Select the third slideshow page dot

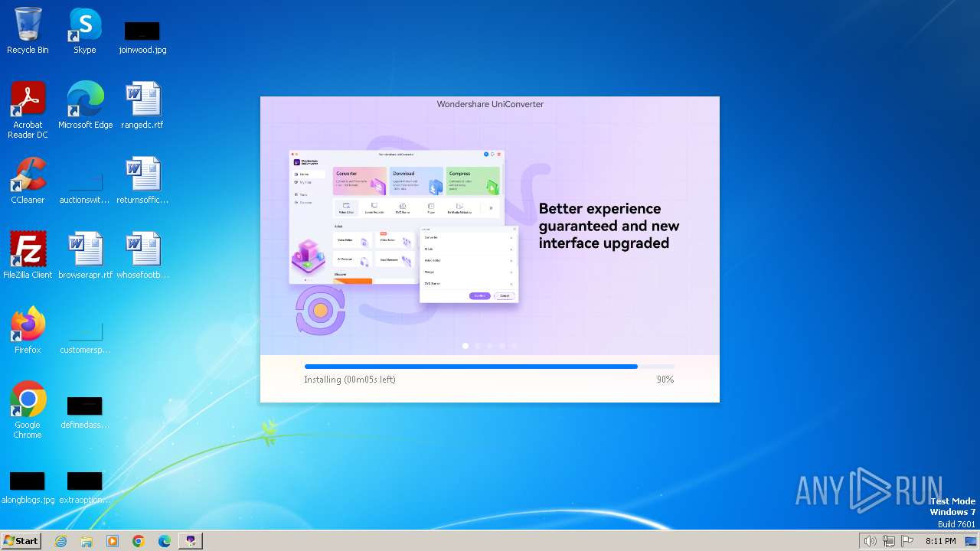point(490,346)
